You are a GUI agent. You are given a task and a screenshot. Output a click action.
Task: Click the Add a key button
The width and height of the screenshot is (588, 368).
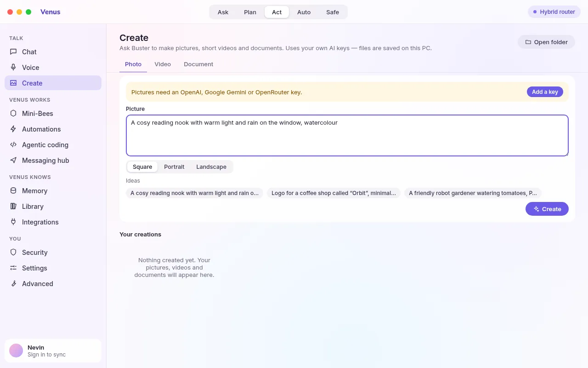coord(545,92)
